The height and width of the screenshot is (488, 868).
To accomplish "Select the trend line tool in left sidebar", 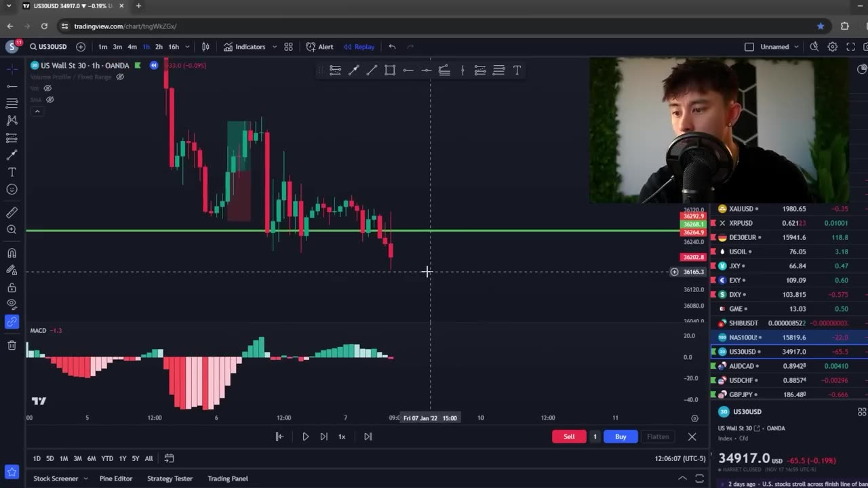I will pyautogui.click(x=12, y=86).
